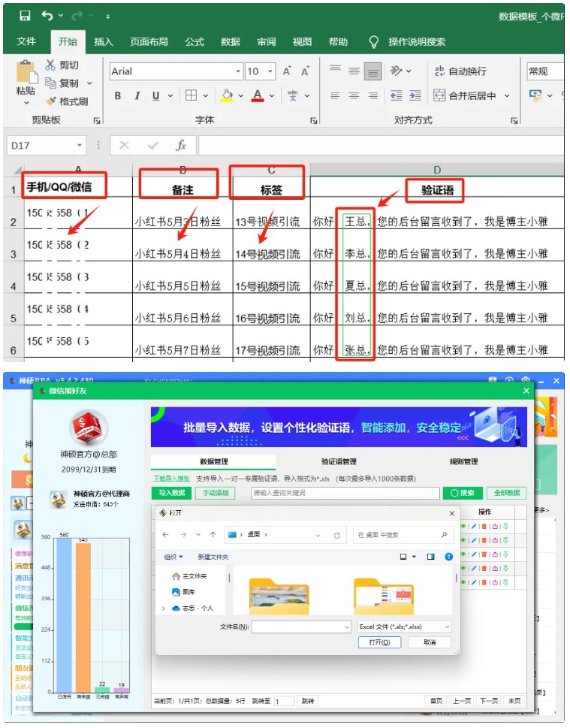Image resolution: width=570 pixels, height=728 pixels.
Task: Expand the font color dropdown arrow
Action: pos(272,95)
